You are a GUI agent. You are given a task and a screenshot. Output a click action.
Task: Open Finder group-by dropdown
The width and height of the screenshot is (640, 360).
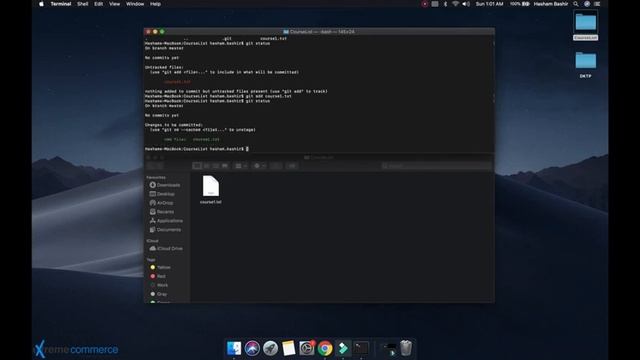(x=241, y=166)
